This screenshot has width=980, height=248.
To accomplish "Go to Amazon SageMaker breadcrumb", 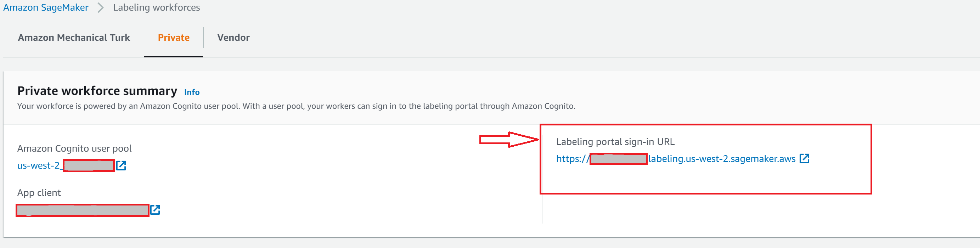I will tap(46, 7).
